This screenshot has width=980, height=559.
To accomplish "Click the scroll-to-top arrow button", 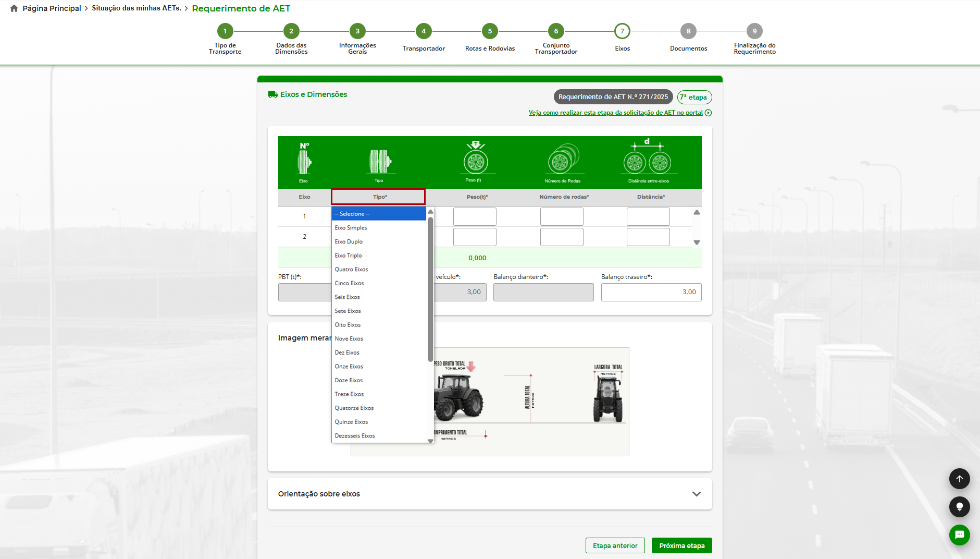I will click(x=960, y=479).
